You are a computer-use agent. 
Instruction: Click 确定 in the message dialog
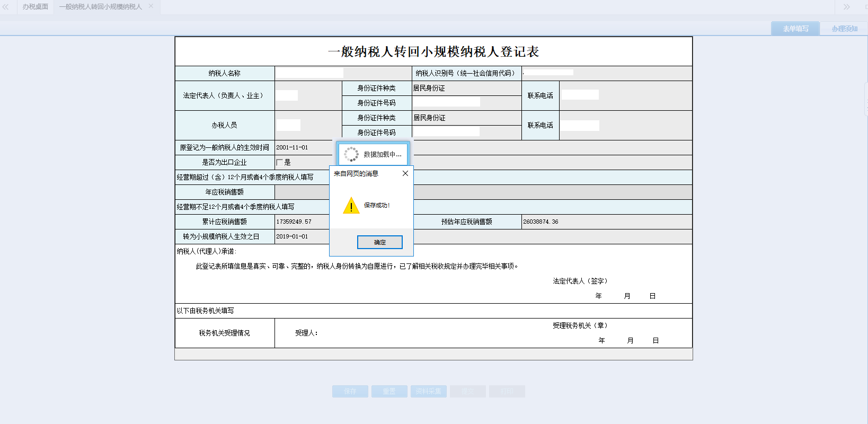point(379,242)
